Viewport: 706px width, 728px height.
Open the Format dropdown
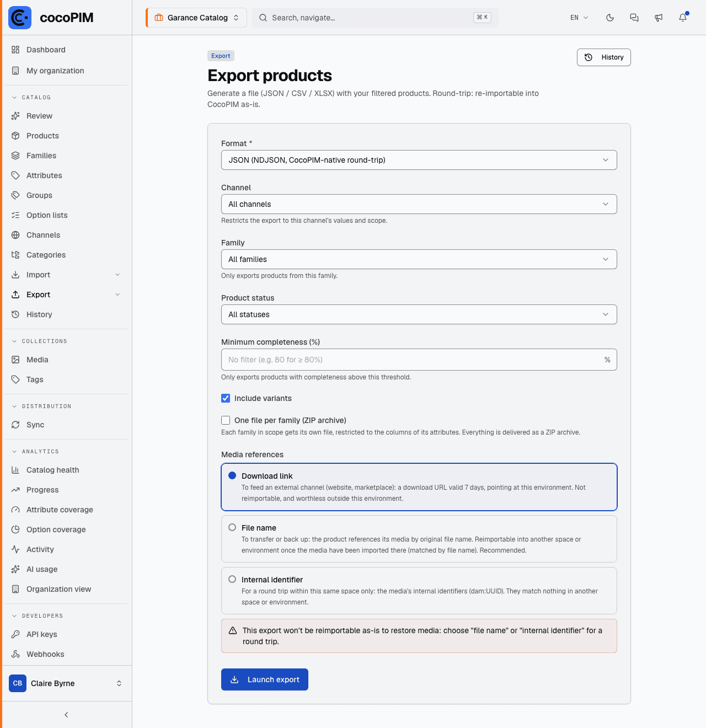419,160
